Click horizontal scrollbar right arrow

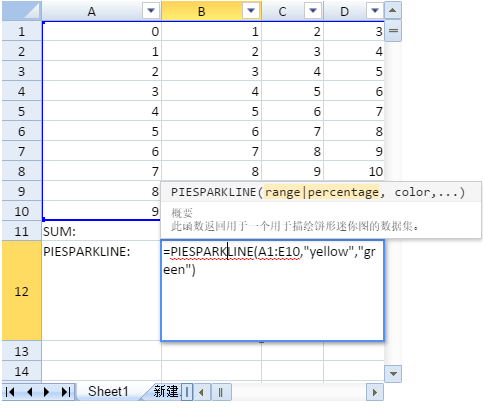(375, 392)
